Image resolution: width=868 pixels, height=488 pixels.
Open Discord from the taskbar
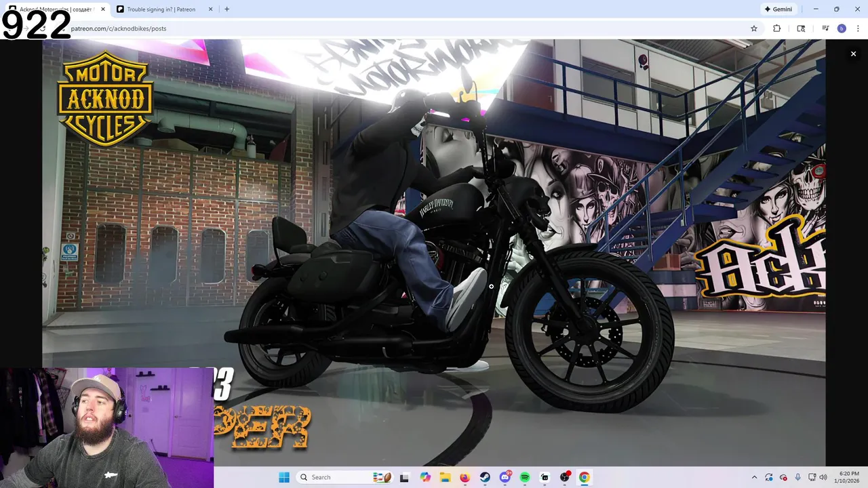(x=505, y=477)
